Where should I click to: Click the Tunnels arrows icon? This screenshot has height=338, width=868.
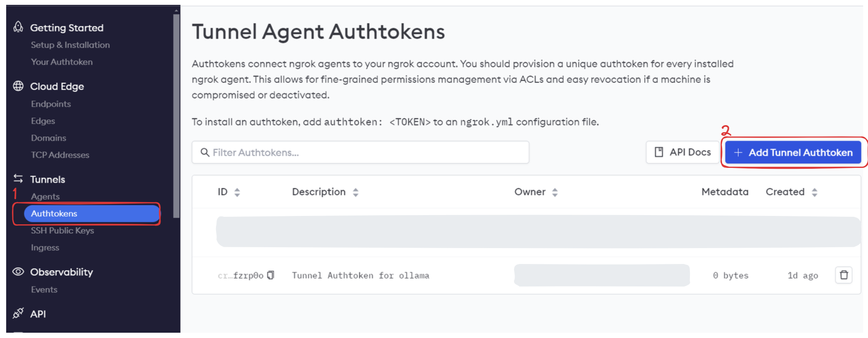(x=18, y=178)
